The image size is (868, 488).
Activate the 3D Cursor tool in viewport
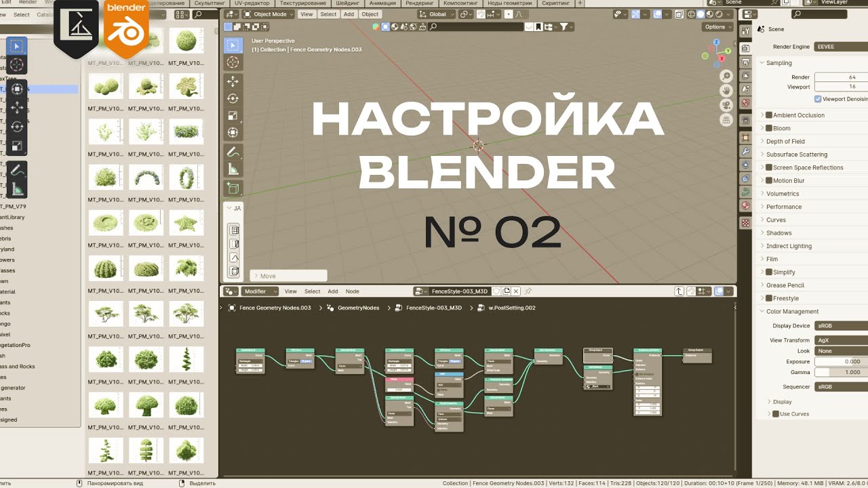pos(233,62)
